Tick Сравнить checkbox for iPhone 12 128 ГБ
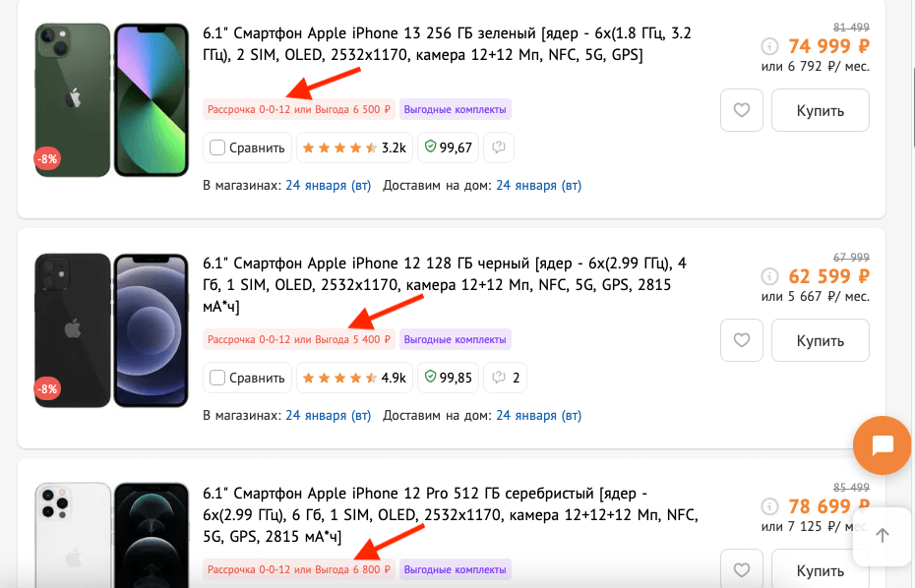Image resolution: width=915 pixels, height=588 pixels. 217,378
